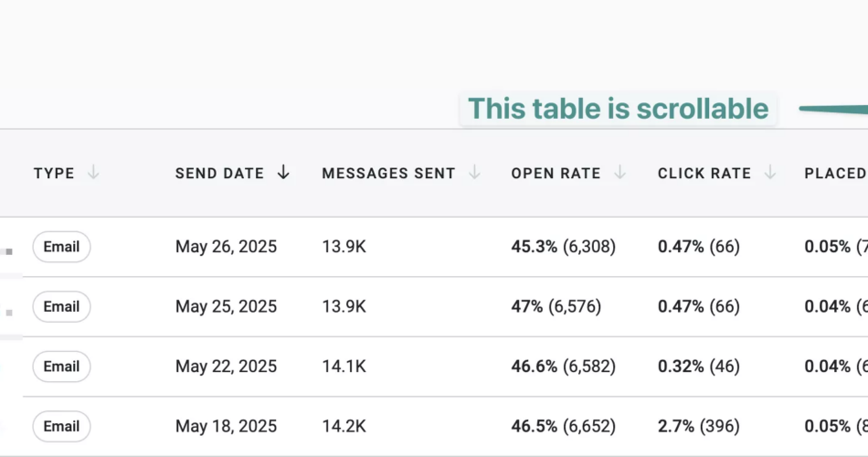Click the 47% open rate value
This screenshot has height=457, width=868.
click(x=527, y=307)
